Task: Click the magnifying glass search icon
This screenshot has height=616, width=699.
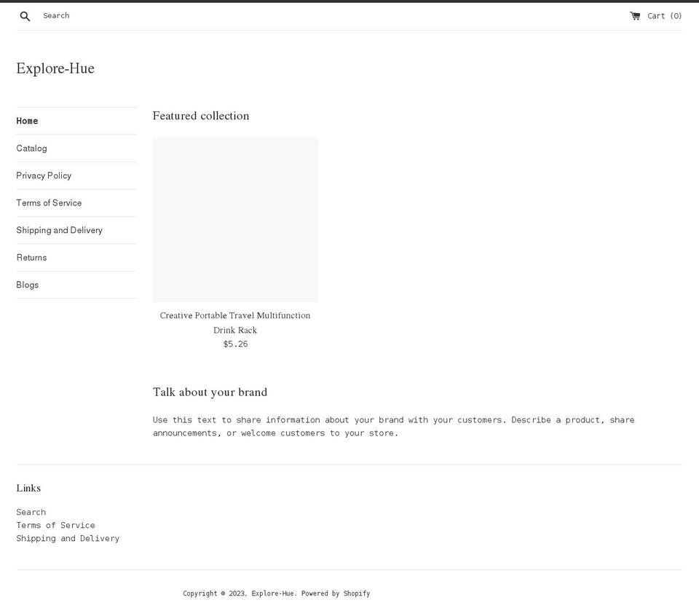Action: (x=25, y=16)
